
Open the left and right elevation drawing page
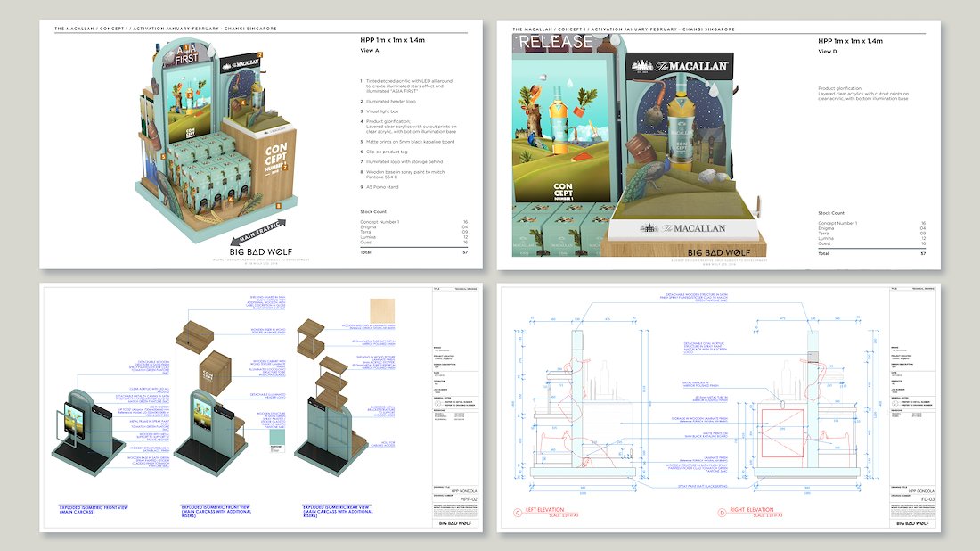click(x=719, y=407)
